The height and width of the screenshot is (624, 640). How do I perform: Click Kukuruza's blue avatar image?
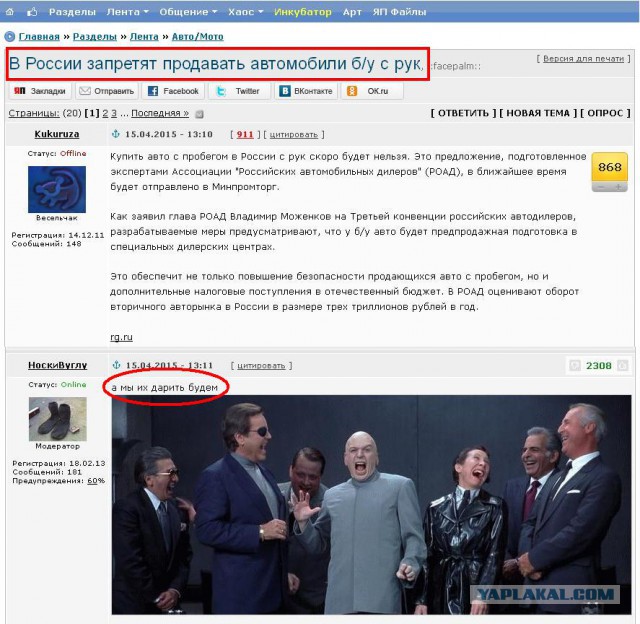coord(57,189)
